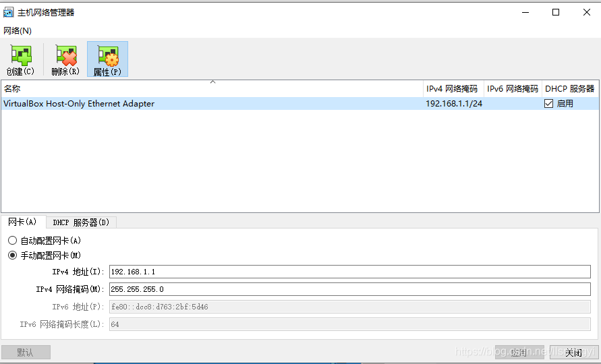Minimize the Host Network Manager window
Screen dimensions: 601x364
pyautogui.click(x=525, y=12)
